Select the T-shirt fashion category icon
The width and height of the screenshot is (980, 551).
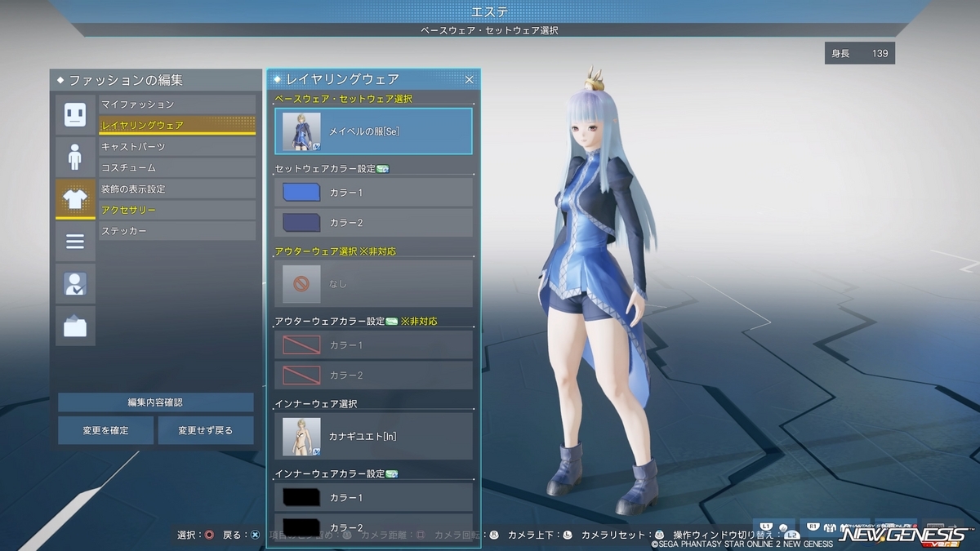click(75, 199)
